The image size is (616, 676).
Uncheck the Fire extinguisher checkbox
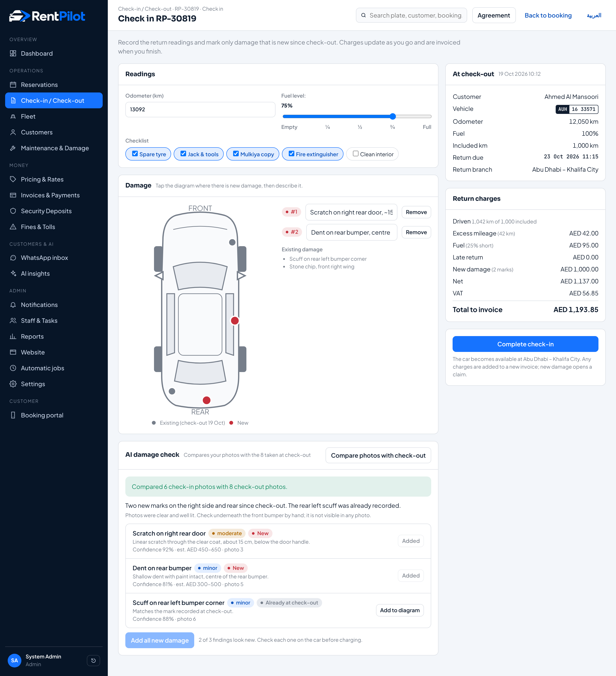(291, 153)
